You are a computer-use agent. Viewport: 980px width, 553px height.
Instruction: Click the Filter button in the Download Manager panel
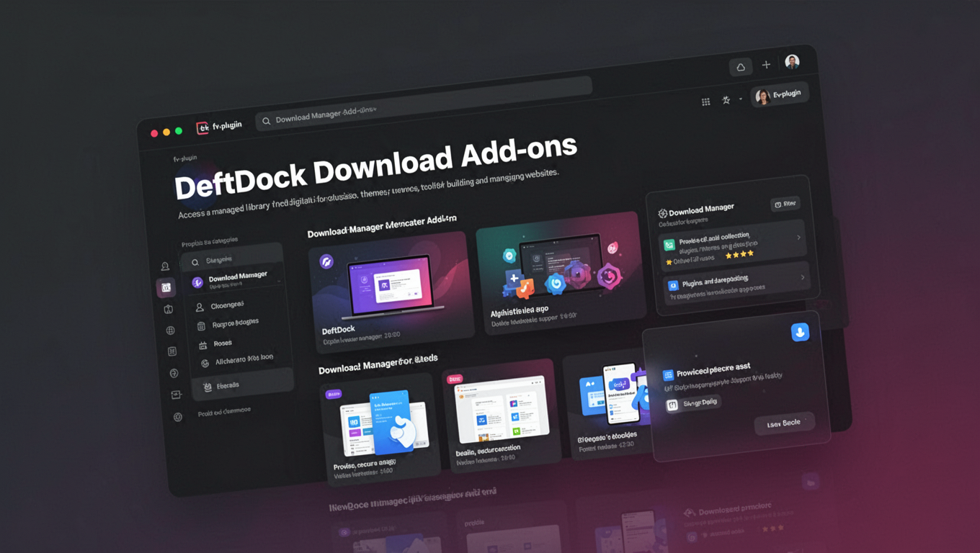[785, 204]
